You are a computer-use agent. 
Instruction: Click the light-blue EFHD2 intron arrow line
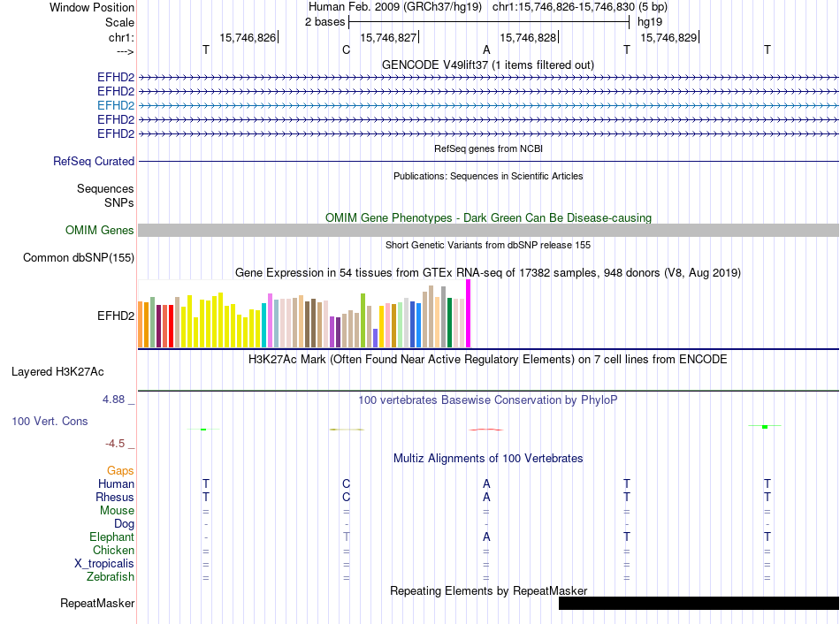pyautogui.click(x=488, y=105)
